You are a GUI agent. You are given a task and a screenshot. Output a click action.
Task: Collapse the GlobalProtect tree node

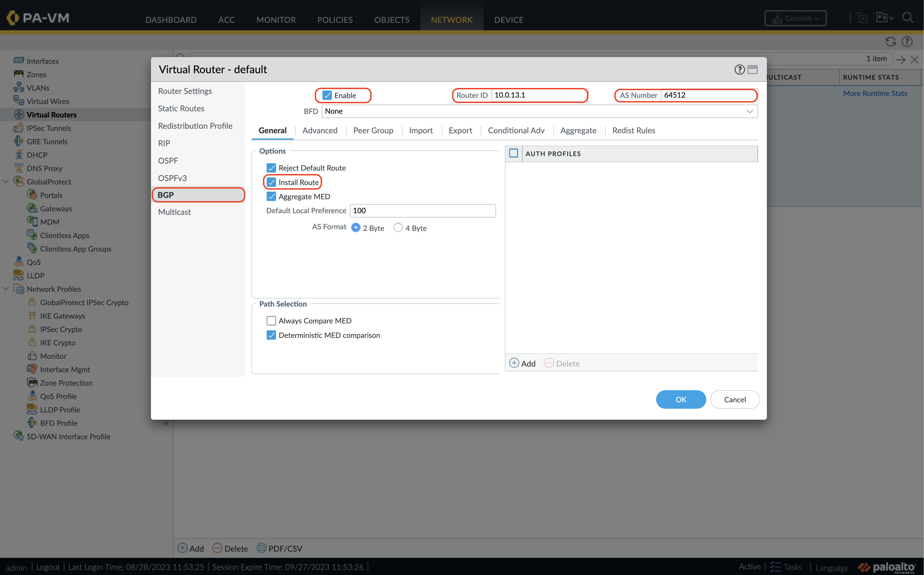[x=6, y=182]
